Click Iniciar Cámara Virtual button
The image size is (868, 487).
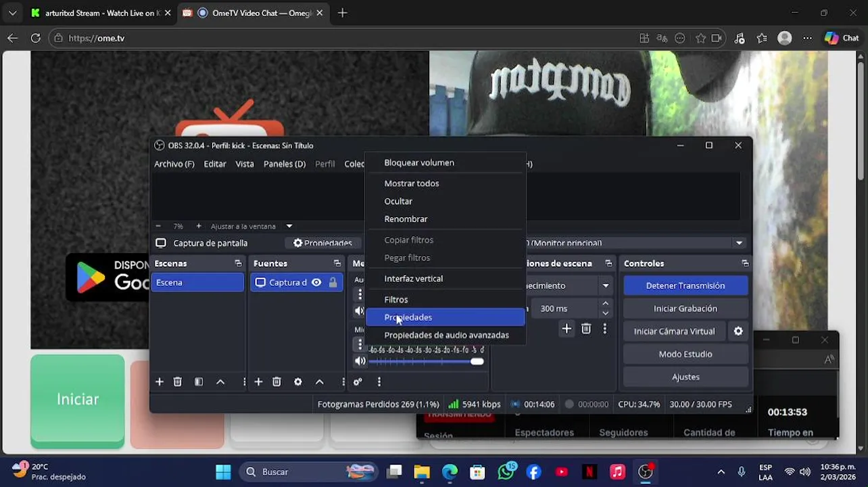674,331
